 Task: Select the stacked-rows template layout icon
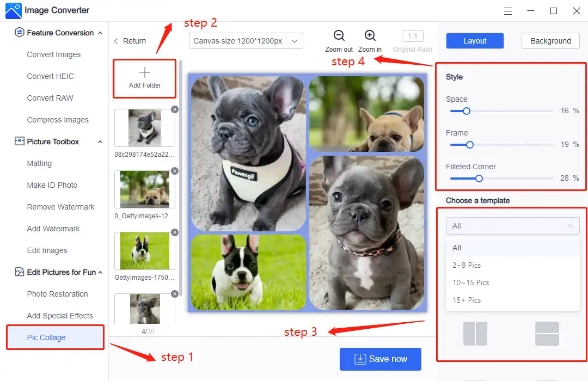pyautogui.click(x=547, y=333)
